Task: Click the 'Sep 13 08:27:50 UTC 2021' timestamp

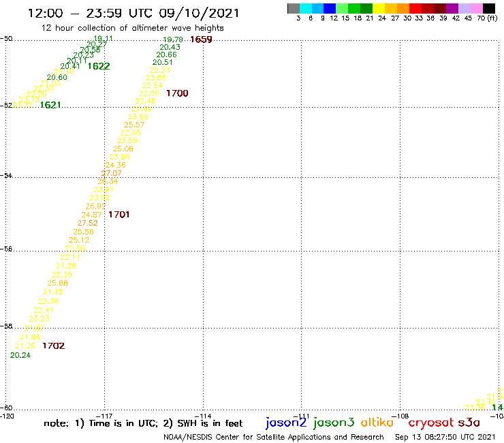Action: [x=445, y=438]
